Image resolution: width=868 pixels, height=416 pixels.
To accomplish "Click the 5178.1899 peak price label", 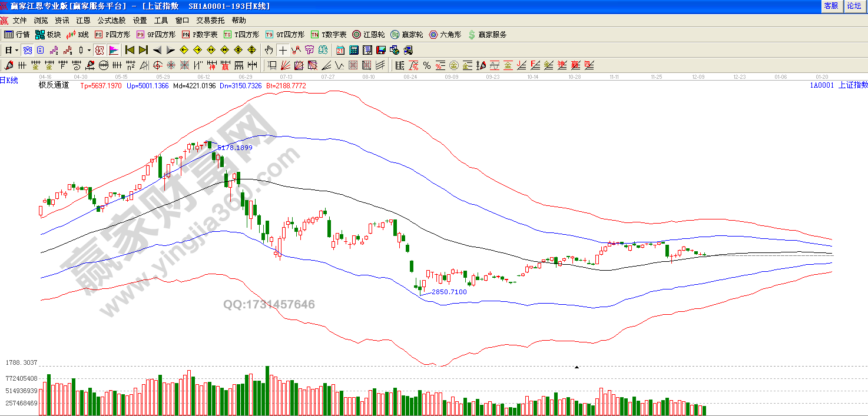I will 234,148.
